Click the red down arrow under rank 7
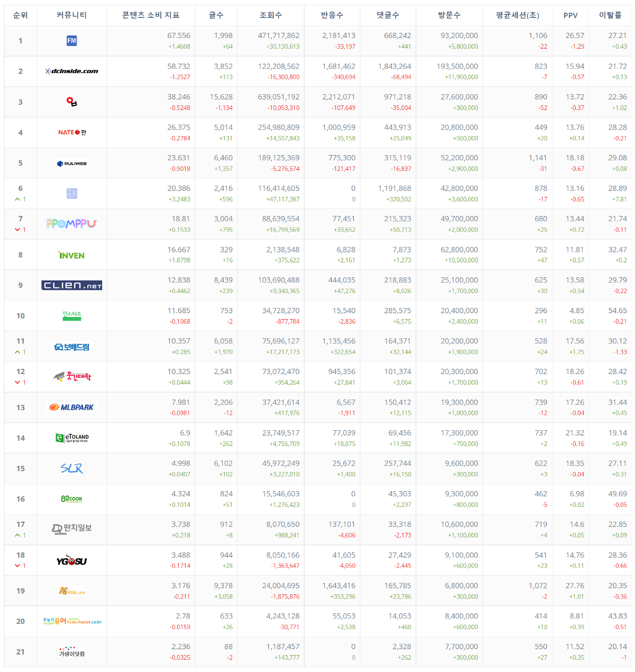 point(17,230)
